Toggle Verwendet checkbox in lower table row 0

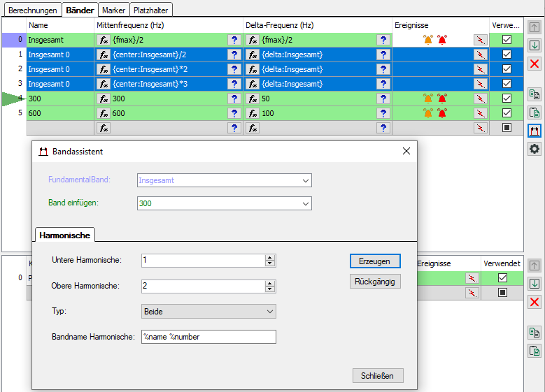[502, 278]
